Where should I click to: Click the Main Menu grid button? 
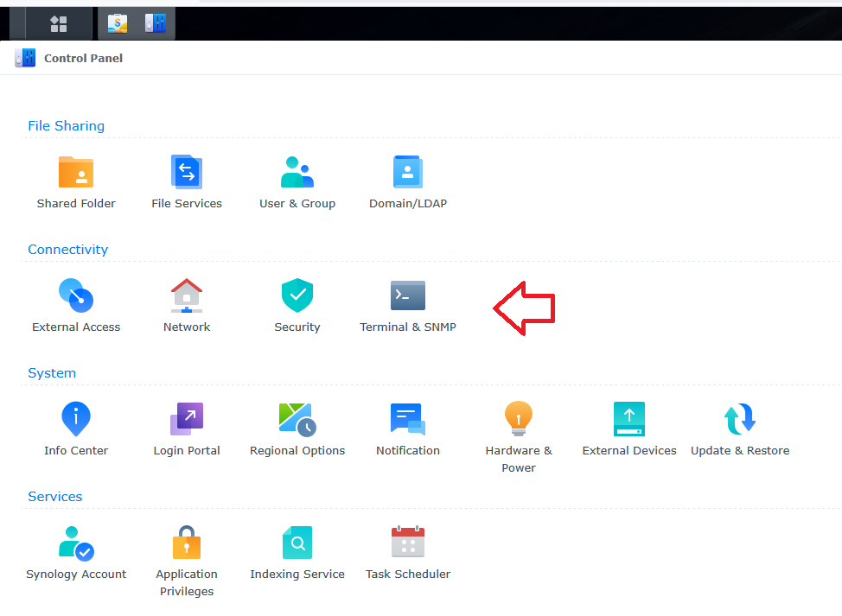coord(59,24)
